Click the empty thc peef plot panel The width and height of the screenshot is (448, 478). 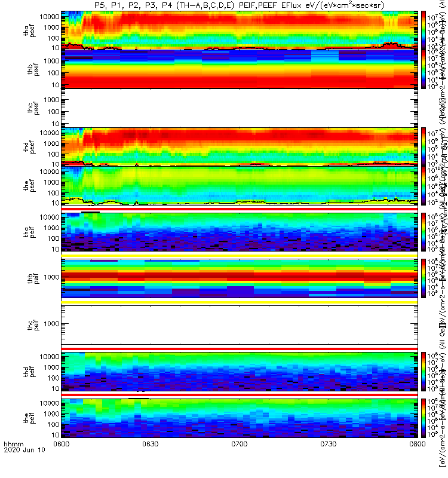(240, 108)
